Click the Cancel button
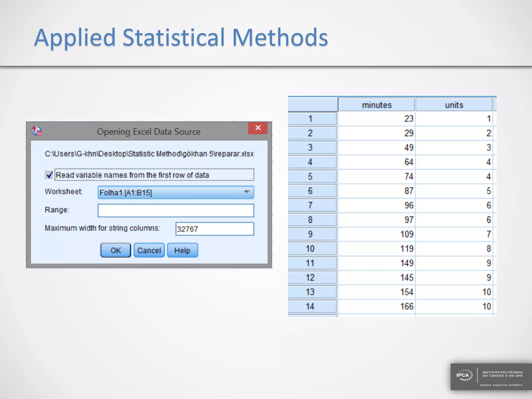The height and width of the screenshot is (399, 532). [x=149, y=250]
